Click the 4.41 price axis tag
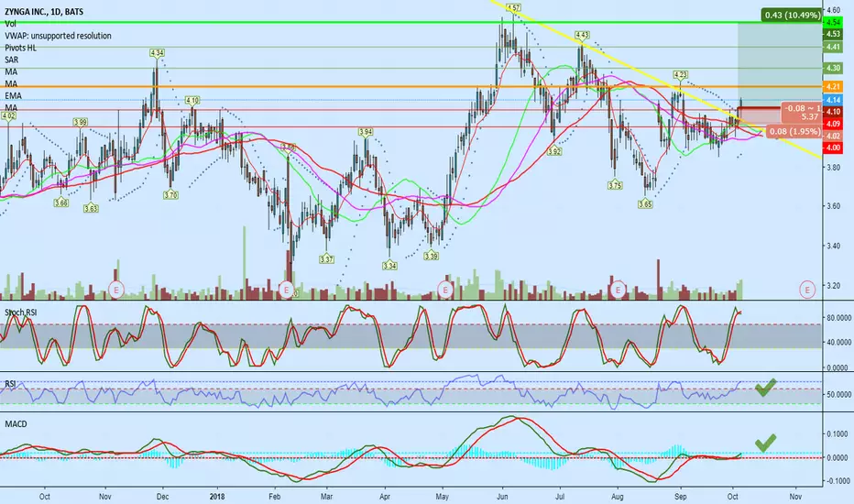 click(x=833, y=47)
